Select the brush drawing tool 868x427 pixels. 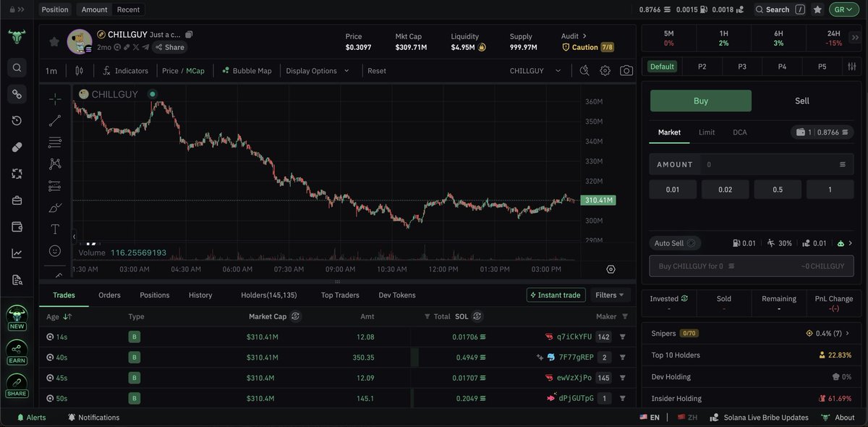coord(55,208)
